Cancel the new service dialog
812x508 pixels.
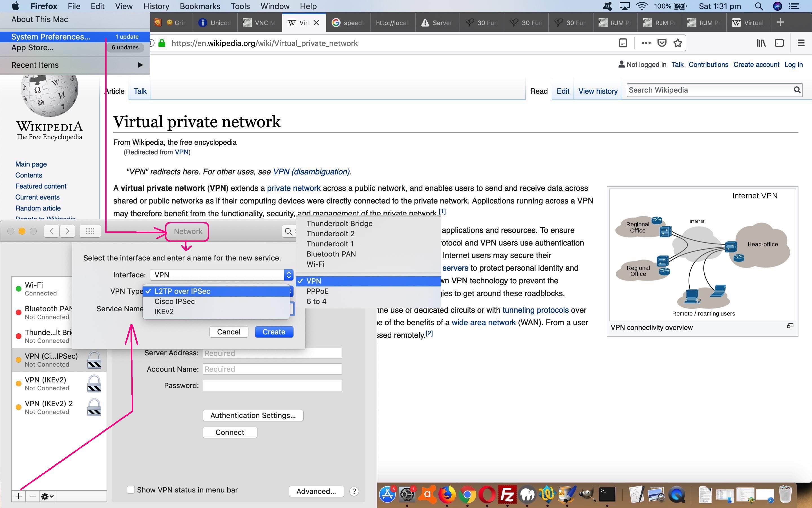pyautogui.click(x=229, y=332)
